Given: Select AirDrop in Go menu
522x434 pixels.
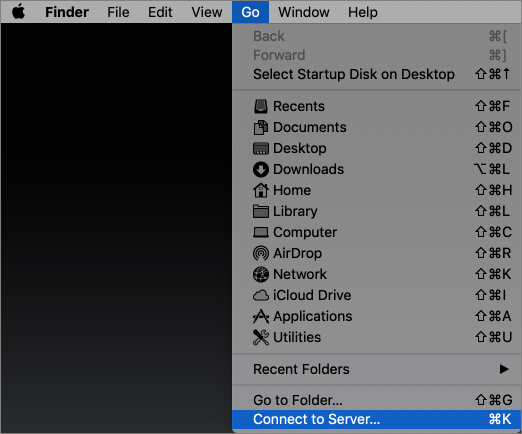Looking at the screenshot, I should [x=377, y=253].
